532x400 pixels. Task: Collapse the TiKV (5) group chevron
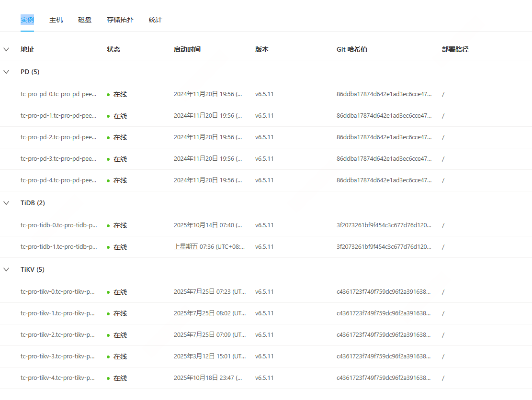6,269
